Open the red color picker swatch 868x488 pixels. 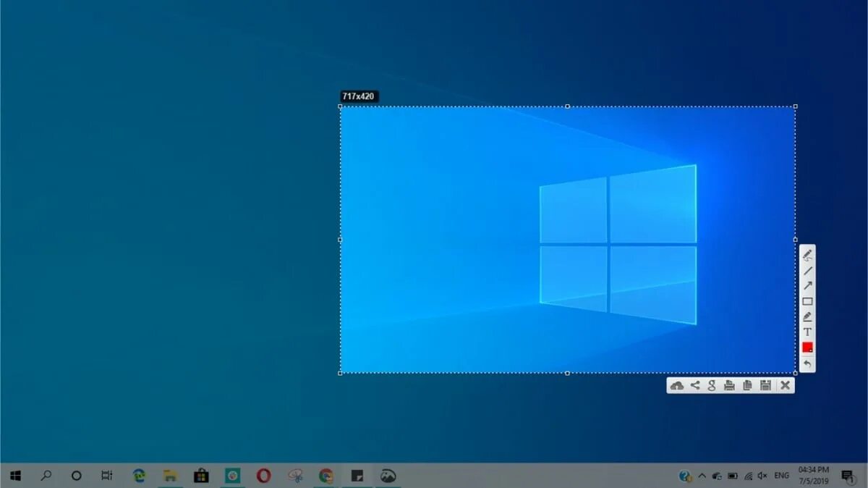tap(807, 348)
